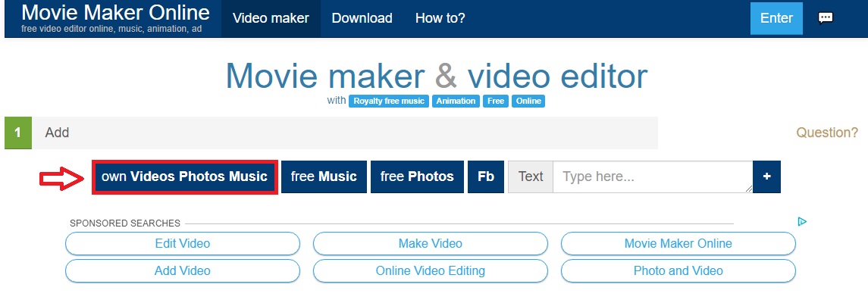
Task: Click the free Music button
Action: coord(324,177)
